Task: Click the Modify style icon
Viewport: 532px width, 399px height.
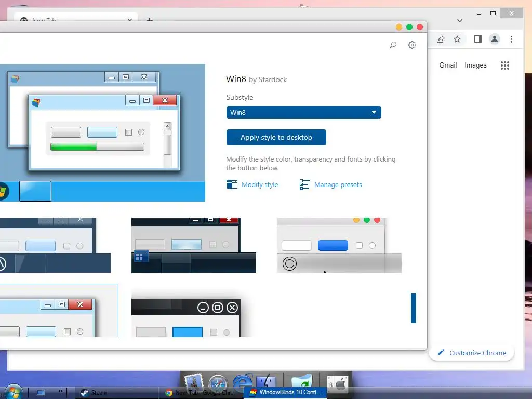Action: 232,184
